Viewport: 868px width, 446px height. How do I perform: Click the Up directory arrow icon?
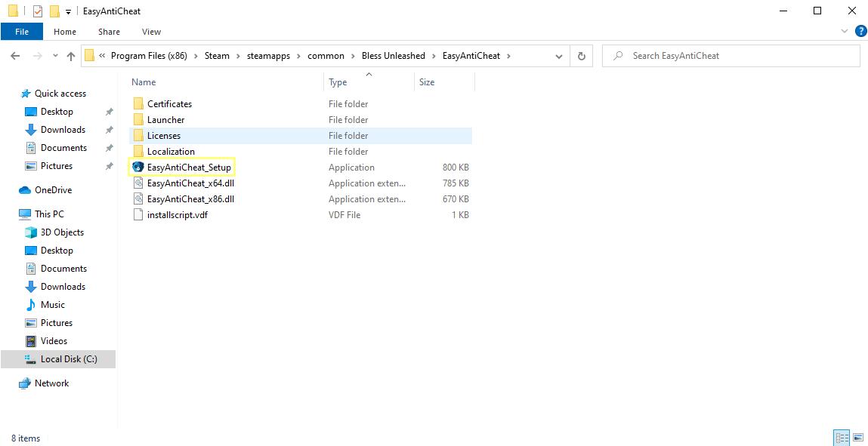(71, 56)
